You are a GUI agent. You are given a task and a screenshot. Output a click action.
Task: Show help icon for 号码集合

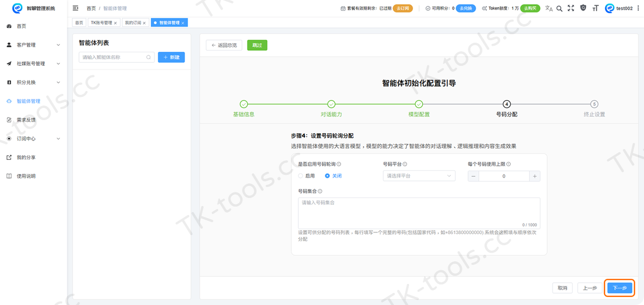[320, 191]
